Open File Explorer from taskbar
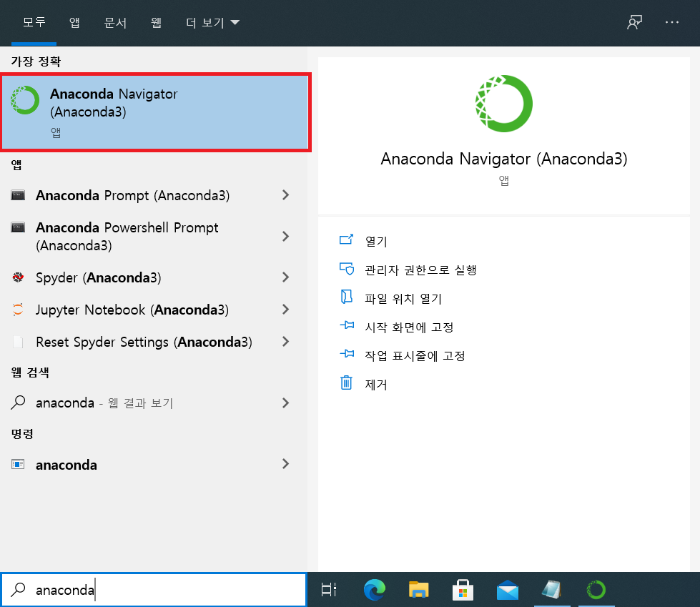The height and width of the screenshot is (607, 700). coord(418,590)
